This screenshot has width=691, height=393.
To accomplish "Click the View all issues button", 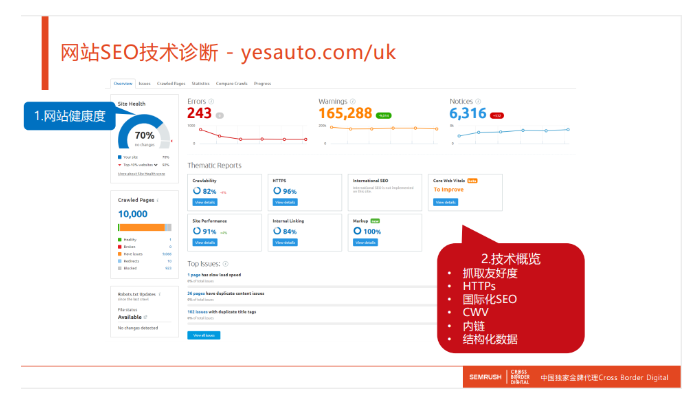I will (204, 335).
